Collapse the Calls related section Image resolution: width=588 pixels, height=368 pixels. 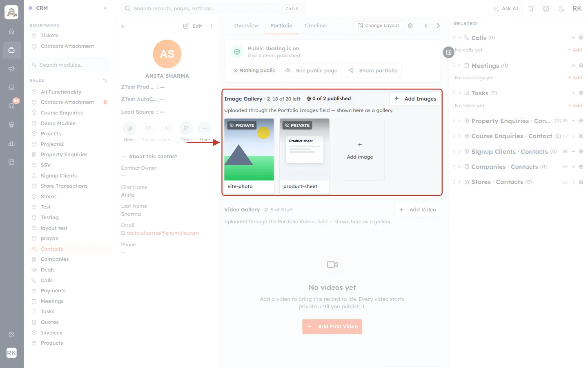pyautogui.click(x=459, y=38)
